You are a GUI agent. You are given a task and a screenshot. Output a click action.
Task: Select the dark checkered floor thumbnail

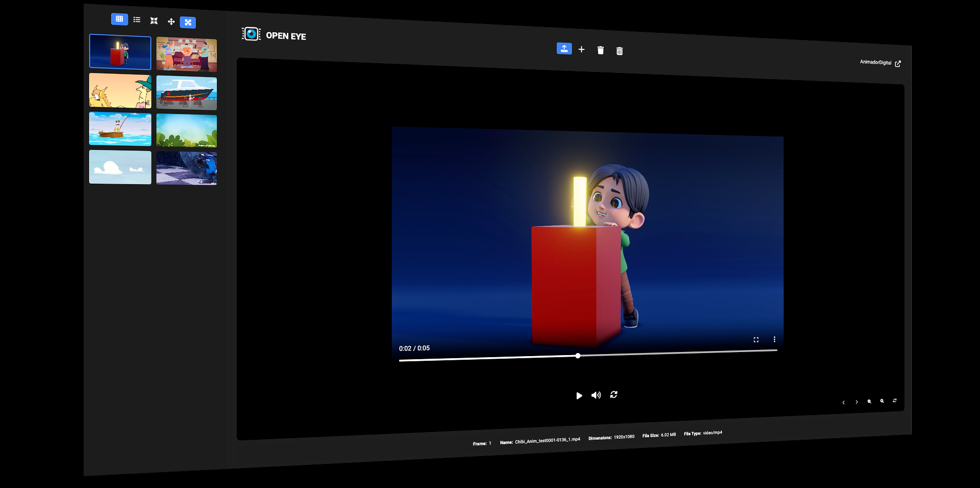(187, 168)
